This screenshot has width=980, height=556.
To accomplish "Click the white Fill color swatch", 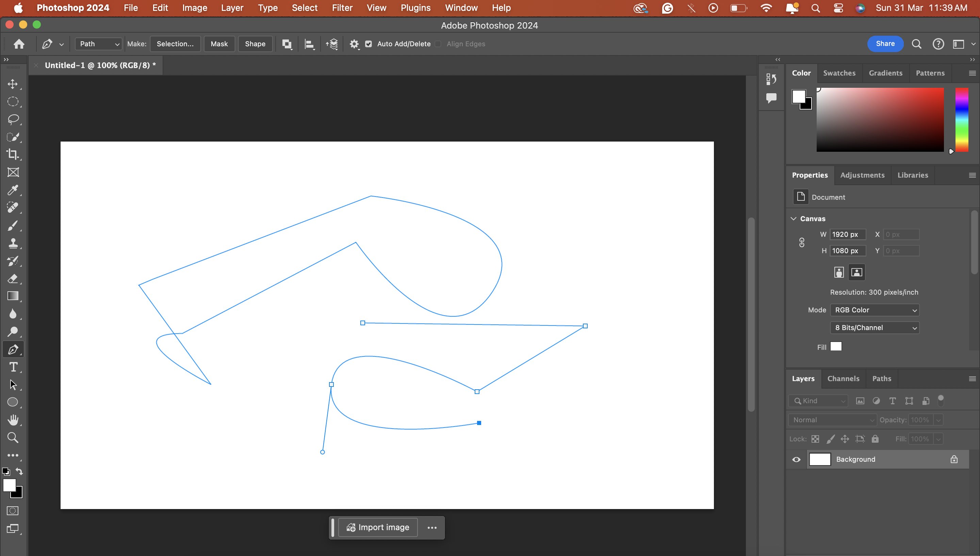I will click(836, 346).
